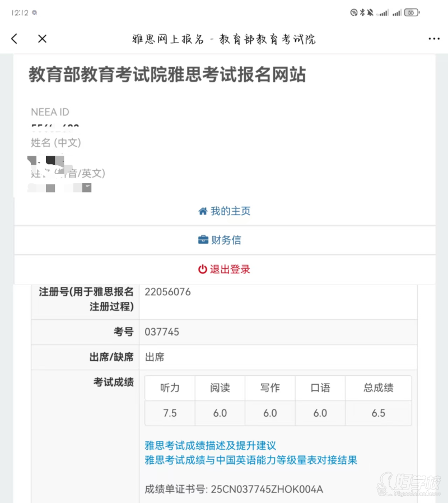Select certificate number 25CN037745ZHOK004A
448x503 pixels.
[267, 489]
